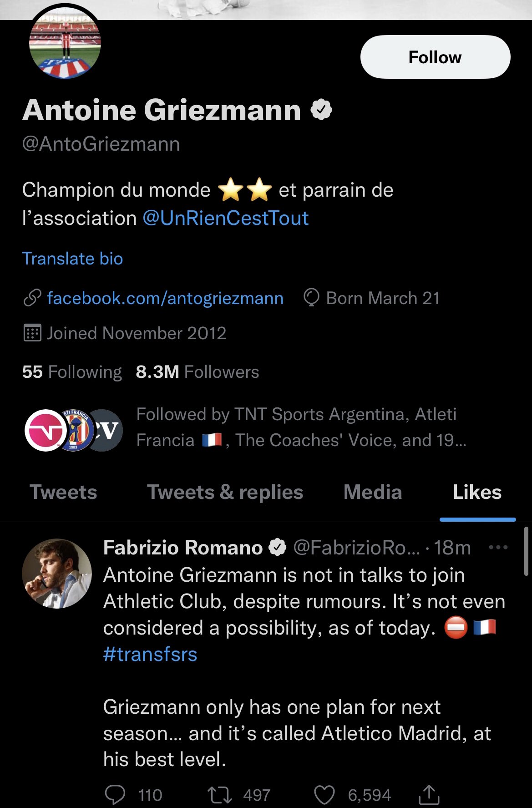This screenshot has width=532, height=808.
Task: Switch to the Tweets tab
Action: (63, 492)
